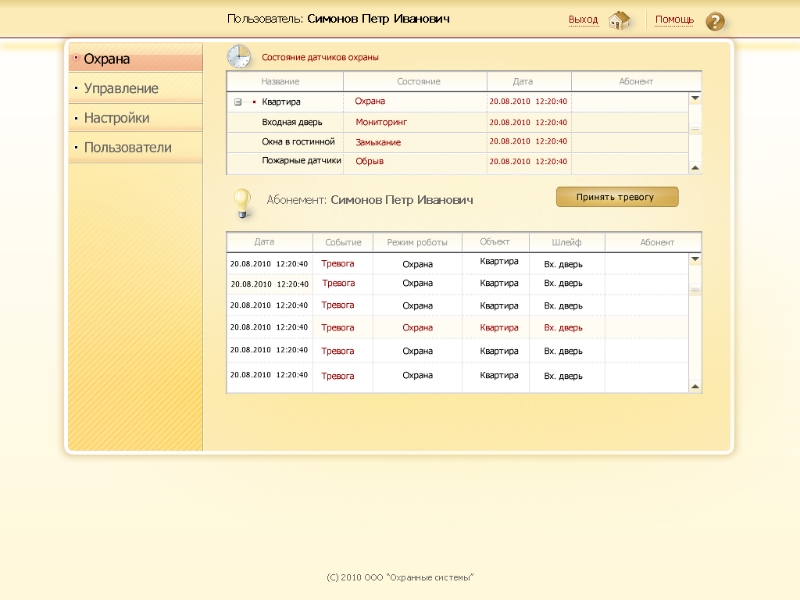The image size is (800, 600).
Task: Click the house icon next to Выход
Action: pos(619,21)
